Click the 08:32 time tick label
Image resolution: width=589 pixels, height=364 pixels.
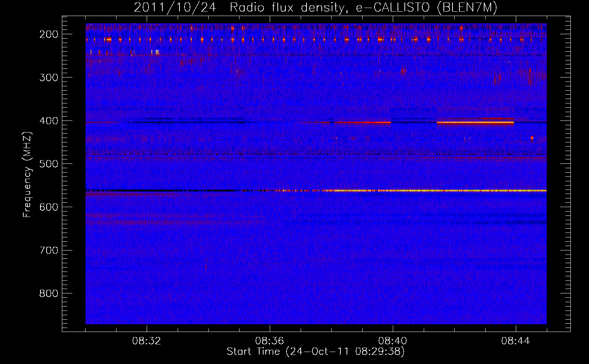(x=147, y=341)
